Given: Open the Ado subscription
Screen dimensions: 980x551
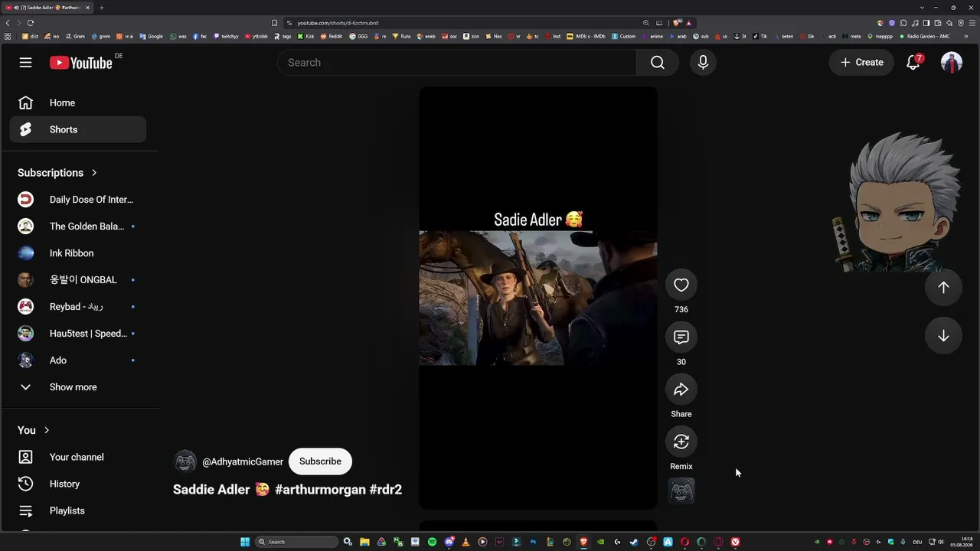Looking at the screenshot, I should 78,360.
